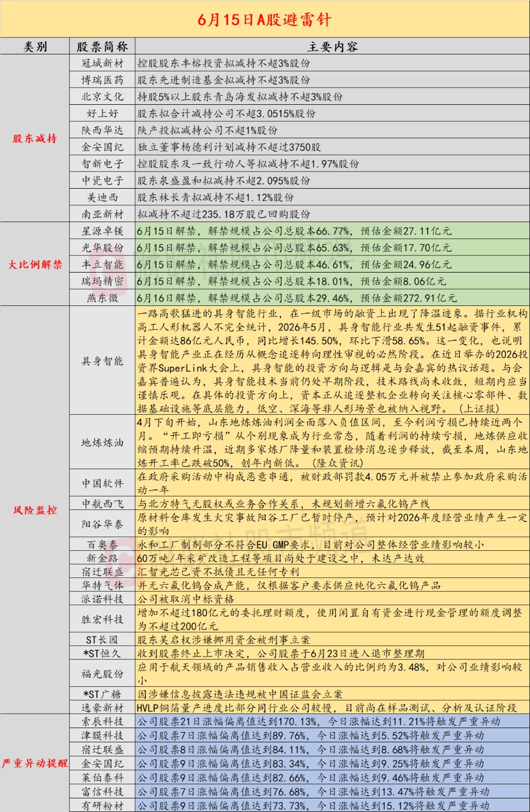The image size is (530, 812).
Task: Select stock name 光华股份
Action: pyautogui.click(x=102, y=248)
